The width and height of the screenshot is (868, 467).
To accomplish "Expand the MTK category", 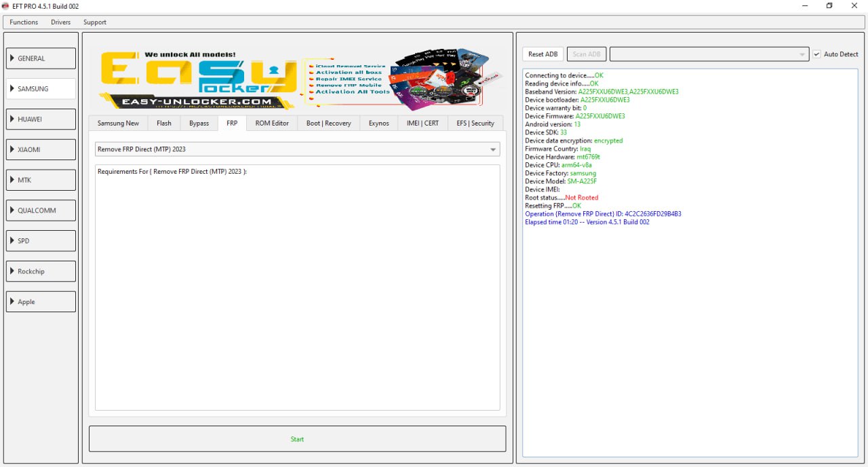I will [x=41, y=180].
